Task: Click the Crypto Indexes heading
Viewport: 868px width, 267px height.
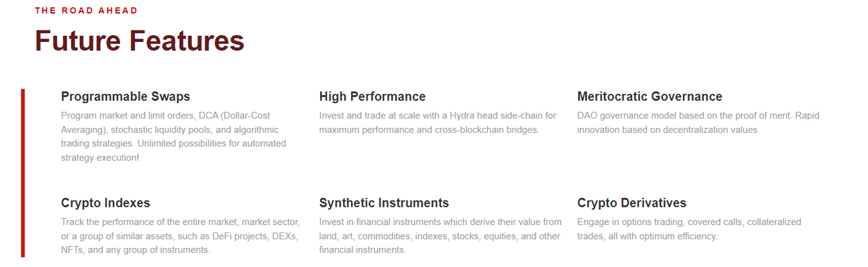Action: 106,203
